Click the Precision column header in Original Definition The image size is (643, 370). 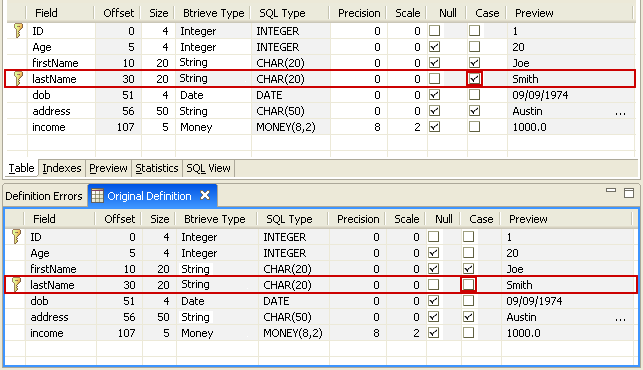pos(358,219)
